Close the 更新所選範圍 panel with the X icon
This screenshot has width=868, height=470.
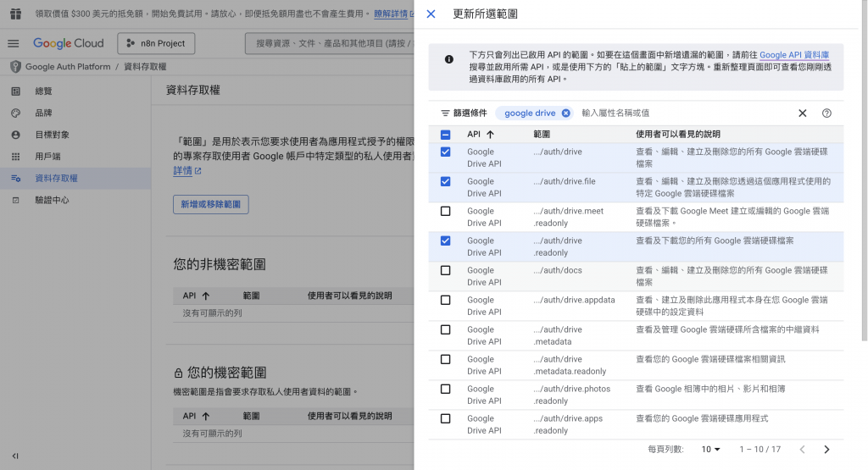coord(431,14)
